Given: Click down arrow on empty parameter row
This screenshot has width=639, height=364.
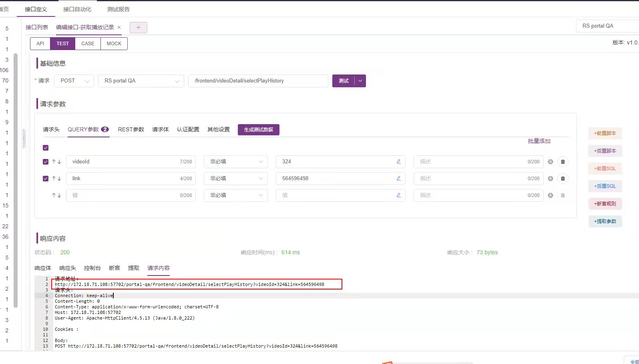Looking at the screenshot, I should pyautogui.click(x=59, y=195).
